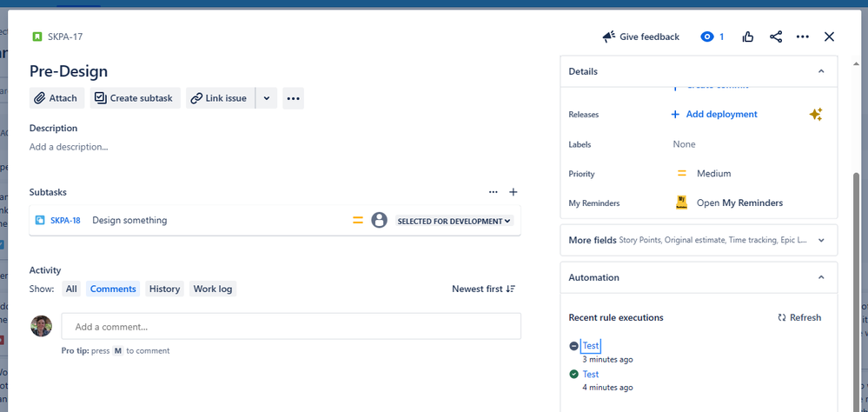Toggle Newest first sort order
Image resolution: width=868 pixels, height=412 pixels.
484,289
